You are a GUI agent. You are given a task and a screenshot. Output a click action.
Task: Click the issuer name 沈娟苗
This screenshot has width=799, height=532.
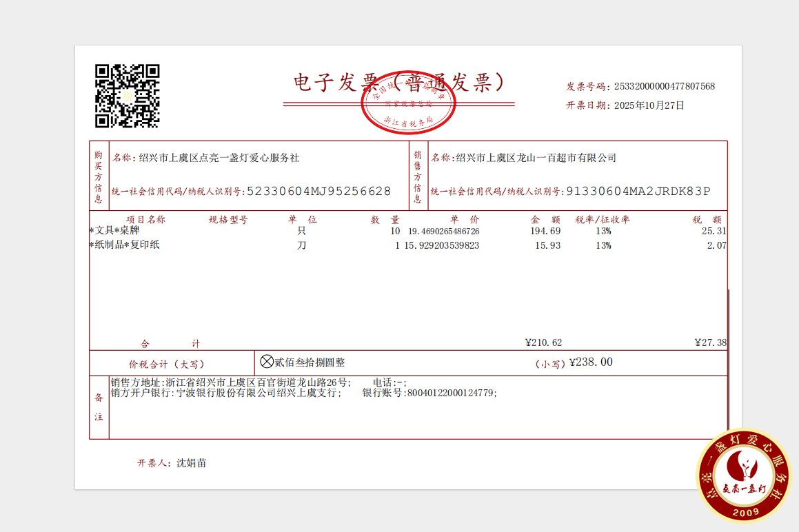pos(191,463)
